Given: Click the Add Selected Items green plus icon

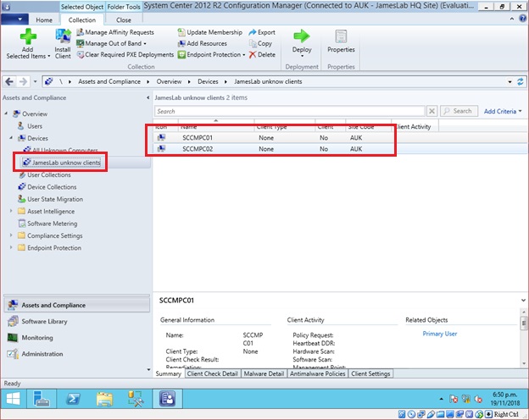Looking at the screenshot, I should [x=28, y=36].
